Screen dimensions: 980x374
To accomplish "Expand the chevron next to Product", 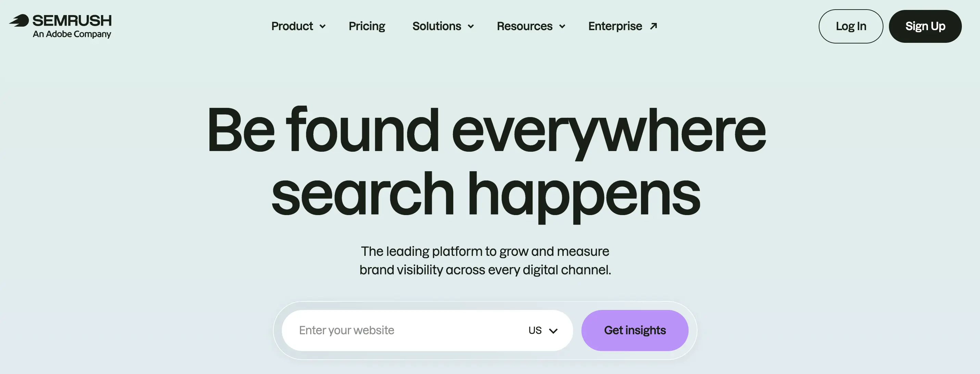I will [322, 27].
